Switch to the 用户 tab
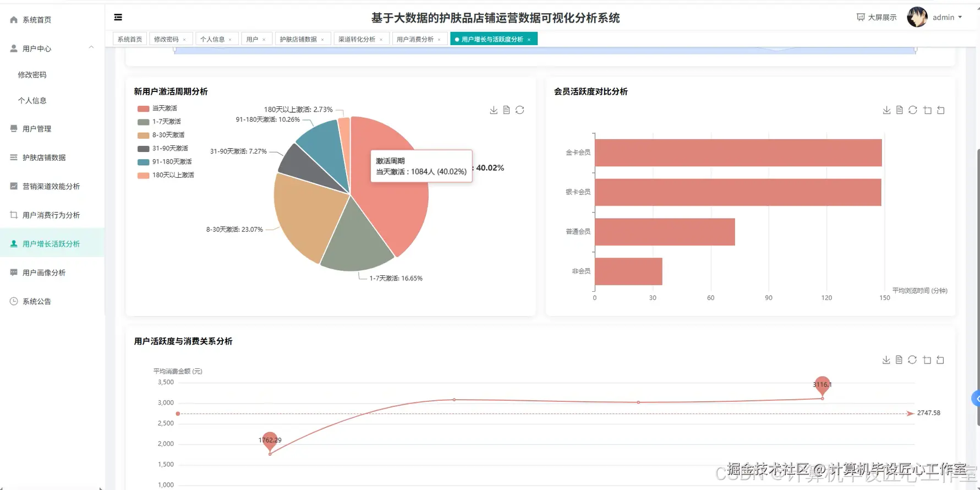Image resolution: width=980 pixels, height=490 pixels. 252,39
